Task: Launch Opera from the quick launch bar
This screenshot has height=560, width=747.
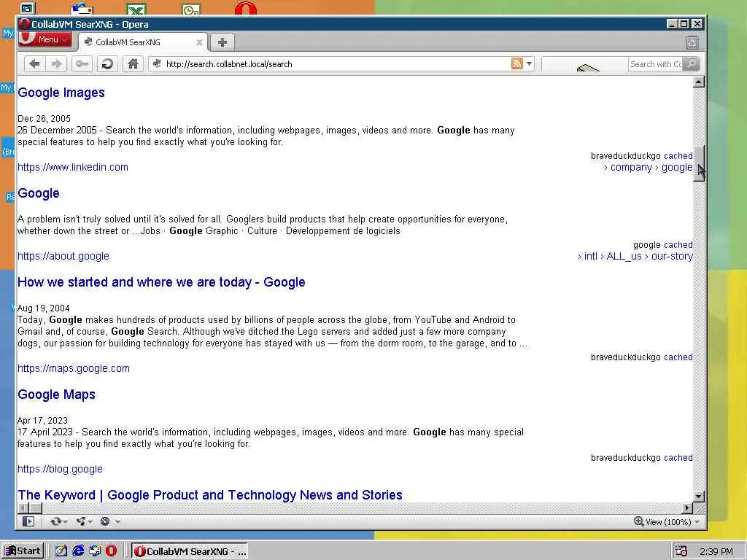Action: (x=111, y=551)
